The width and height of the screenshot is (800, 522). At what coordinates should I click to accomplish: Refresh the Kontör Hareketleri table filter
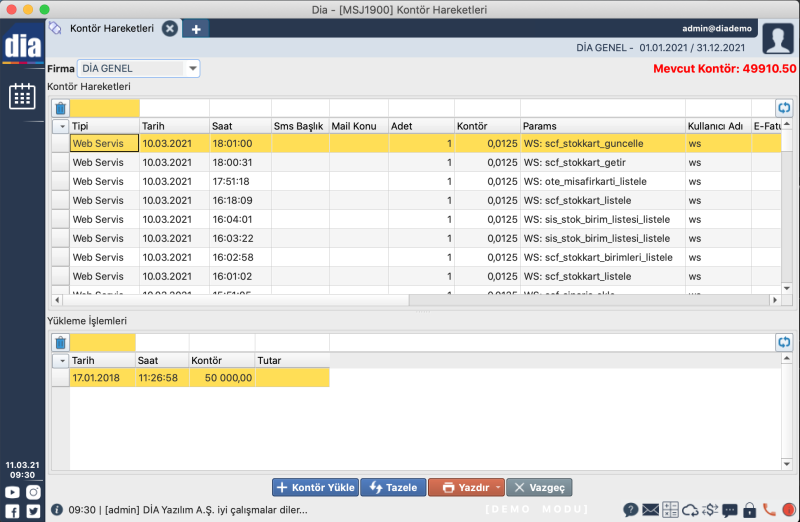pos(784,108)
